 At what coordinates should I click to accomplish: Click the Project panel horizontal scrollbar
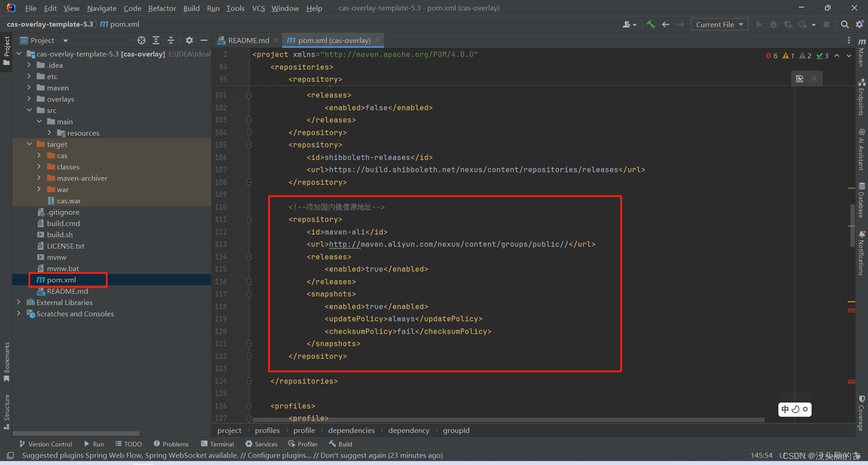(76, 433)
